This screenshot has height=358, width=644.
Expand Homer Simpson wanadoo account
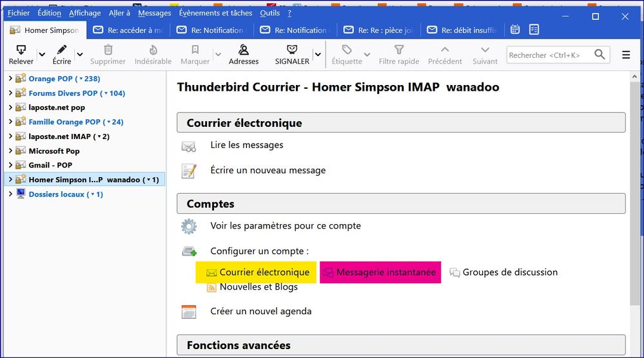click(x=10, y=180)
